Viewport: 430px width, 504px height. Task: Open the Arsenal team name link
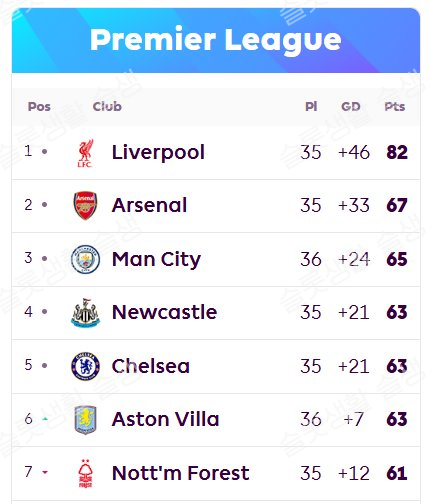[149, 205]
